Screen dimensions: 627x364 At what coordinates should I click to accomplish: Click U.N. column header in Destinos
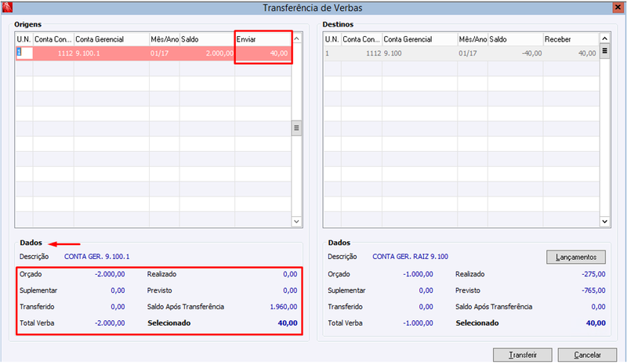pyautogui.click(x=332, y=39)
